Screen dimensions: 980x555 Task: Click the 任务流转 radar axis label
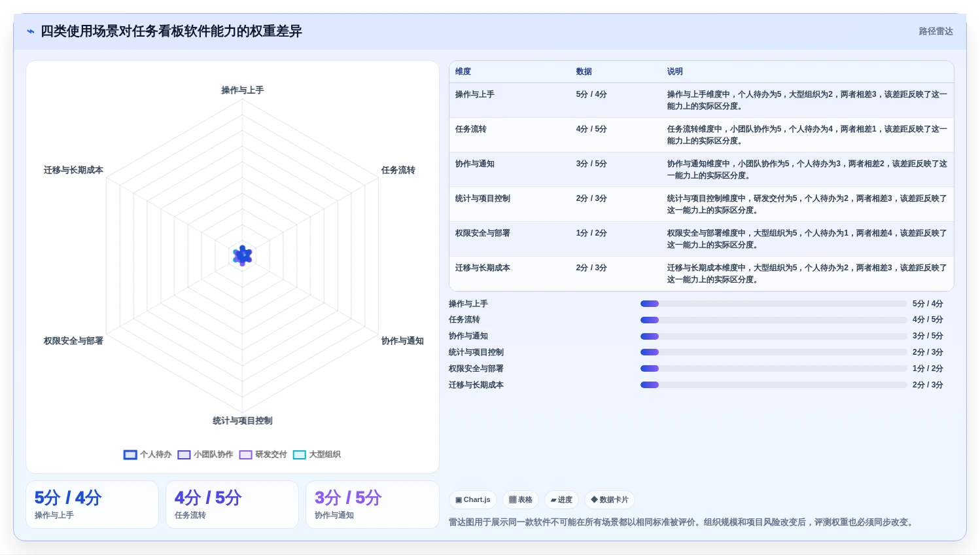pyautogui.click(x=398, y=170)
